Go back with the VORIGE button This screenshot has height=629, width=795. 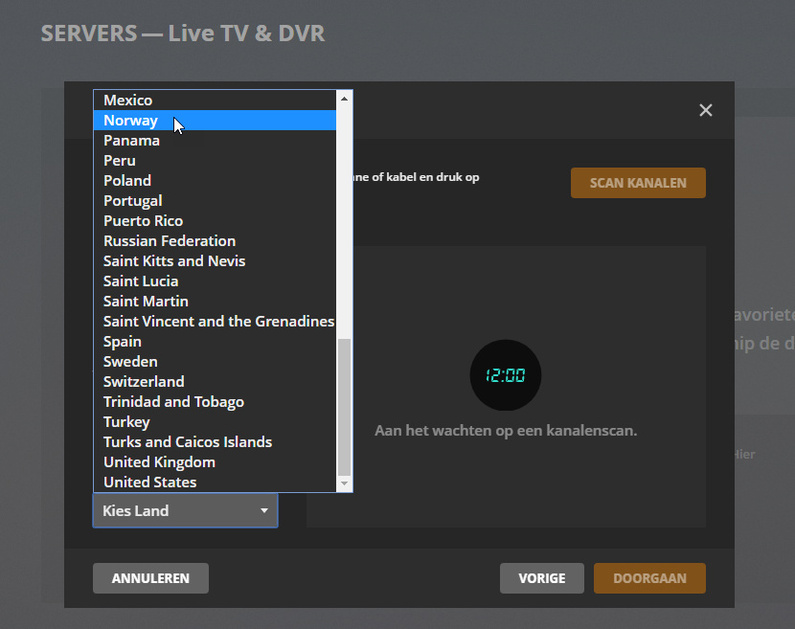point(541,578)
